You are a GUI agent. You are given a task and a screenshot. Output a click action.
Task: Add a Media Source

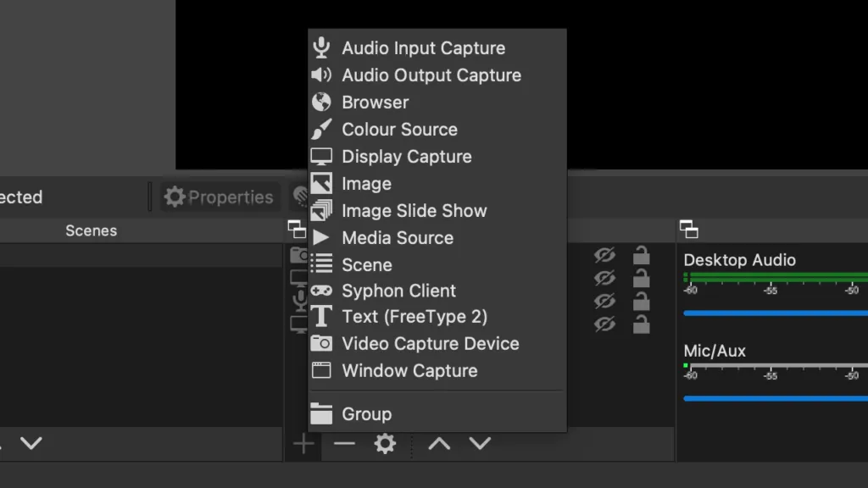437,238
